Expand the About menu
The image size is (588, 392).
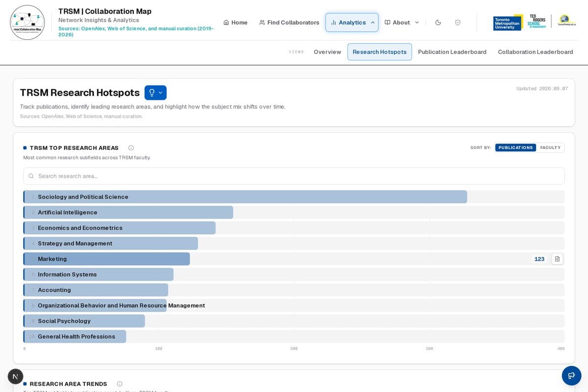[402, 23]
